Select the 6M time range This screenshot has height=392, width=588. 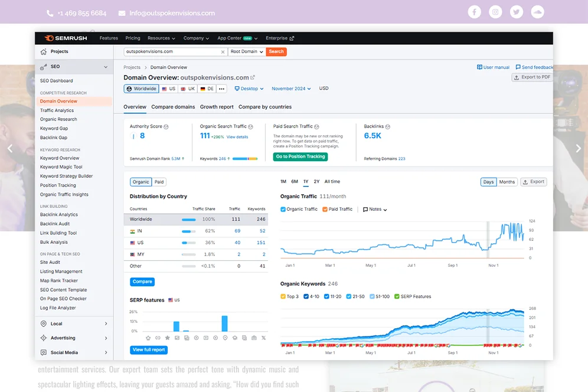pyautogui.click(x=295, y=182)
